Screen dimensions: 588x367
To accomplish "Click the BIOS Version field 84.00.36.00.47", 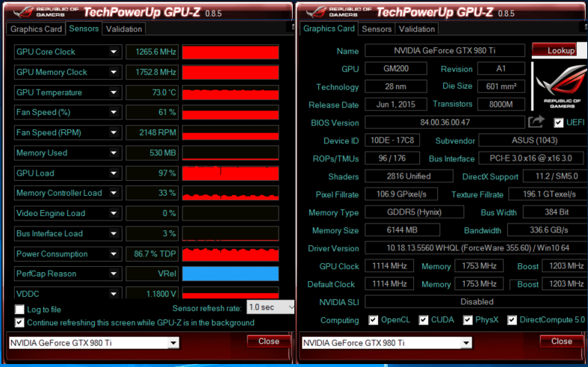I will click(445, 122).
